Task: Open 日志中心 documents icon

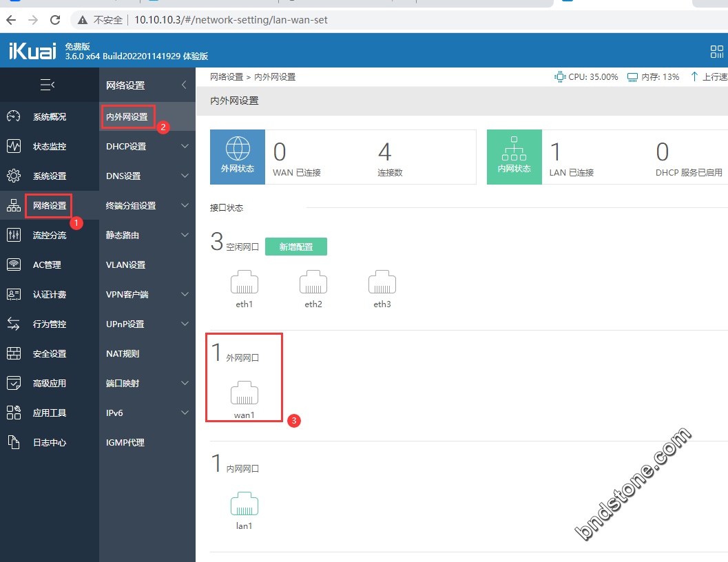Action: coord(14,442)
